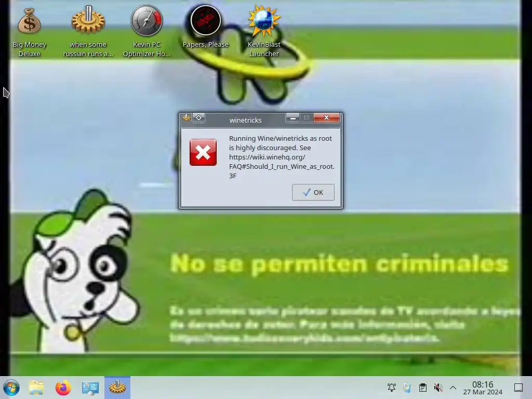Image resolution: width=532 pixels, height=399 pixels.
Task: Click the trash-like tray icon
Action: tap(407, 388)
